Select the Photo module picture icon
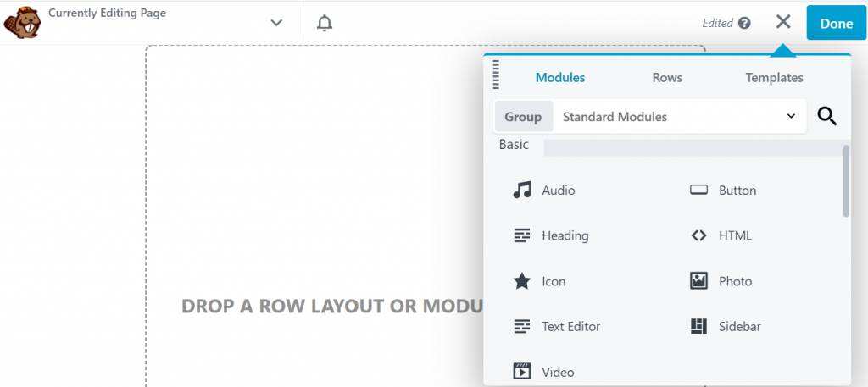868x387 pixels. click(x=698, y=281)
